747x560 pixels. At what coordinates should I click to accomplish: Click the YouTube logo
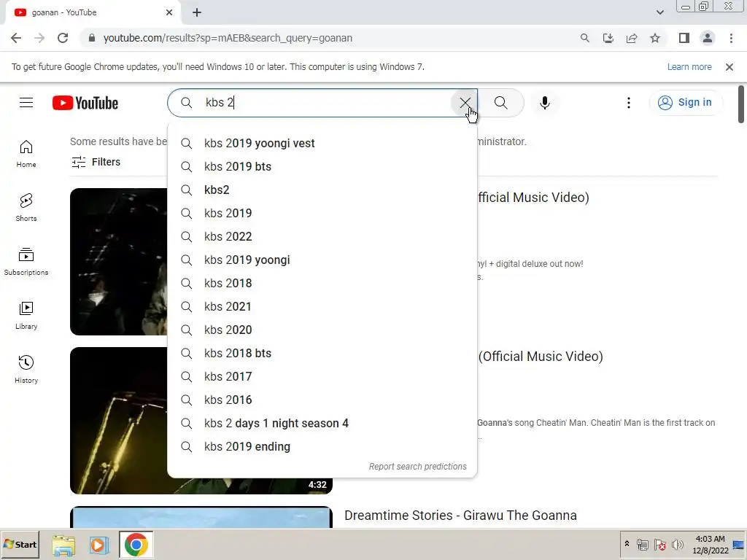point(85,103)
